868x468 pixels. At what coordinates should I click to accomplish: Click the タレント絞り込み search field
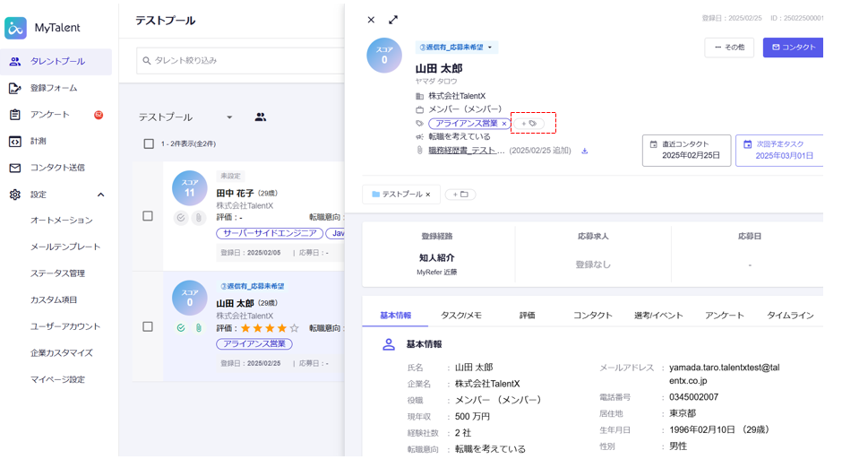coord(242,61)
